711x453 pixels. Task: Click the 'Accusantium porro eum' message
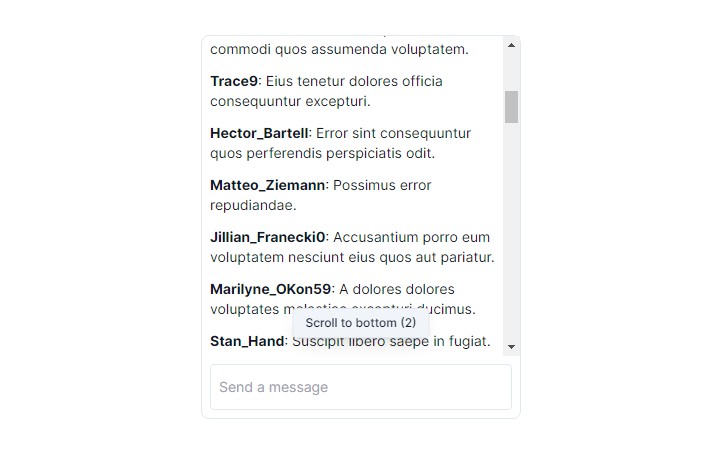pos(411,237)
